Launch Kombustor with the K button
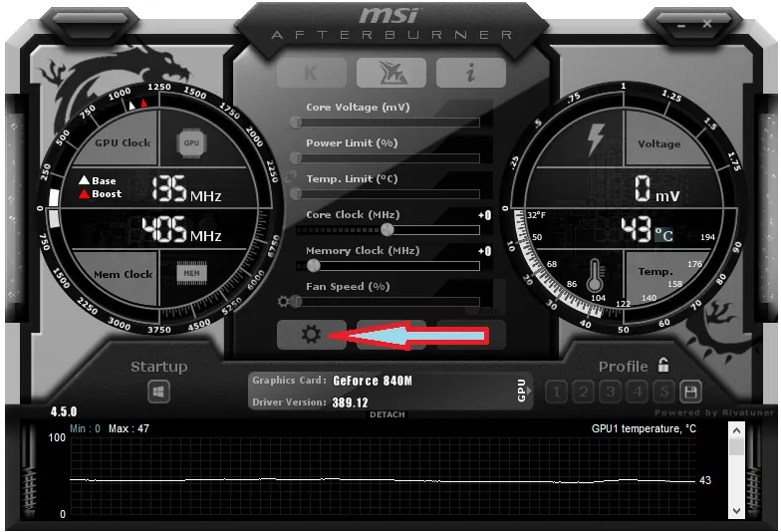781x532 pixels. tap(312, 73)
